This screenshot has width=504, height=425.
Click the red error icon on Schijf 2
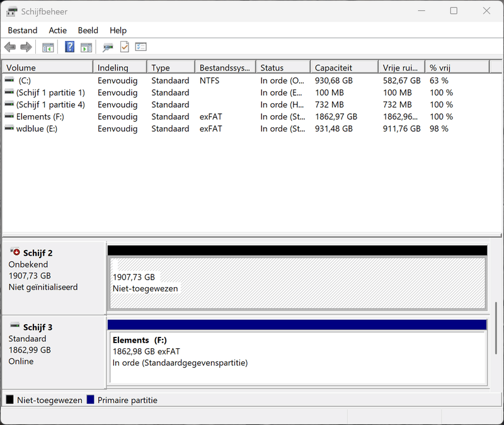click(x=15, y=252)
